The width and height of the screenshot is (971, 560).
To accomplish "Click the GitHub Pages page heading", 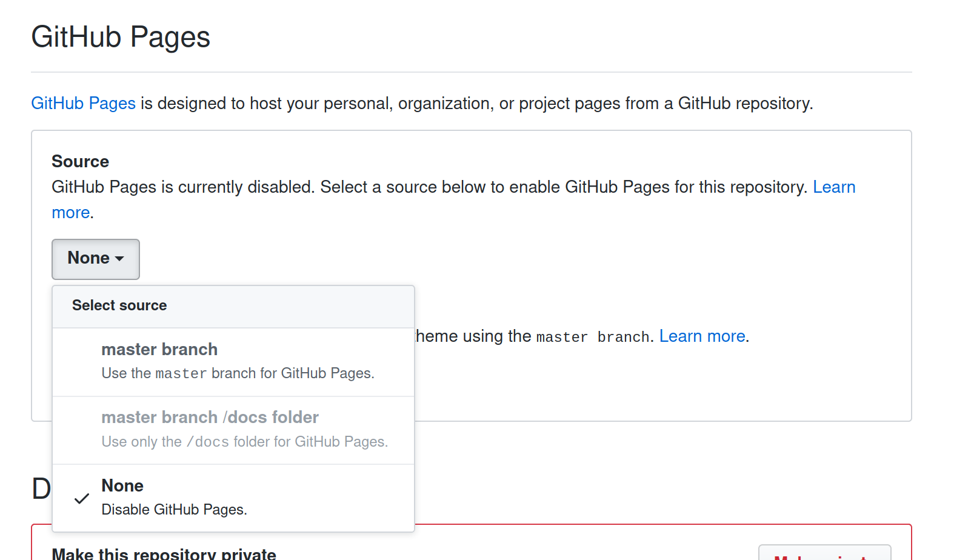I will click(x=121, y=38).
